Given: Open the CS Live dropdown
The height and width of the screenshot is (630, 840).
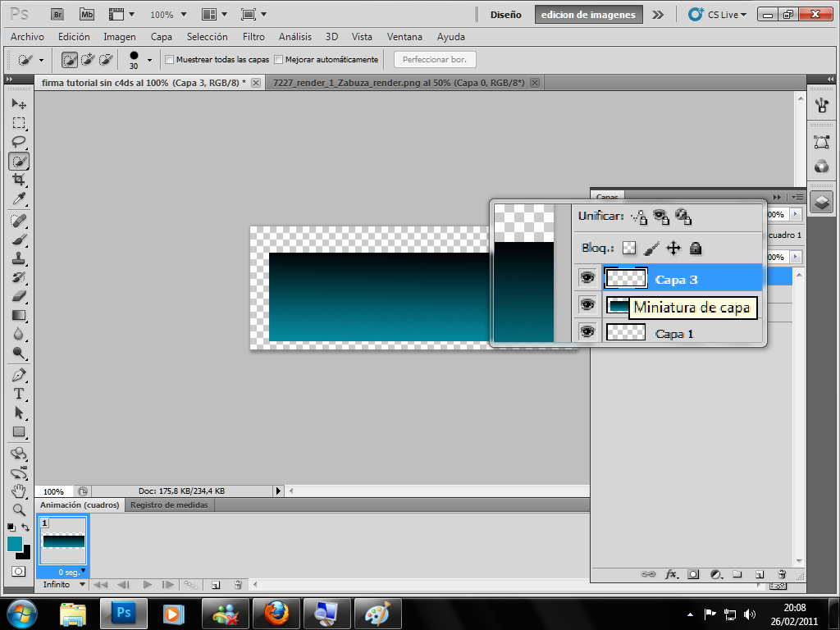Looking at the screenshot, I should coord(717,15).
